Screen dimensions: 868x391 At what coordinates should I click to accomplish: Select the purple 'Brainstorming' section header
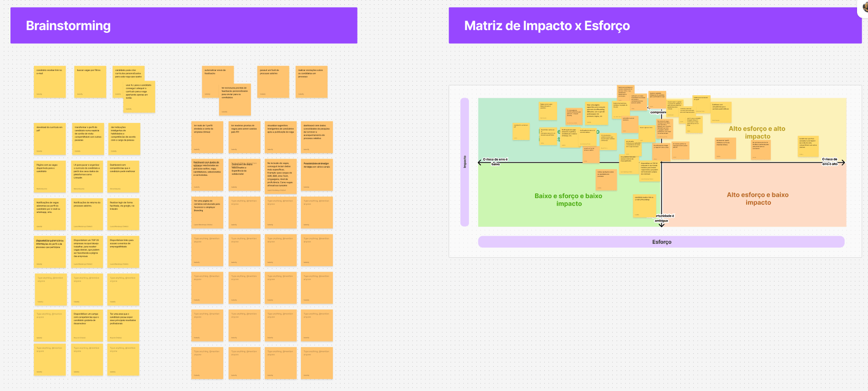click(184, 26)
